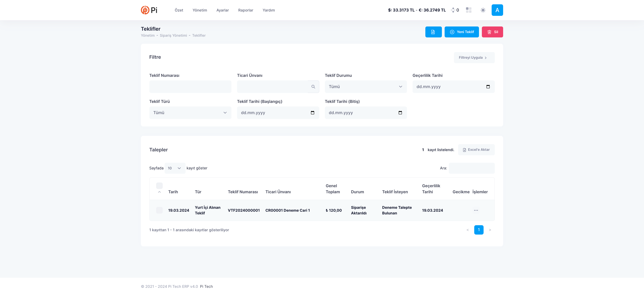The height and width of the screenshot is (295, 644).
Task: Check the select-all checkbox in table header
Action: pos(159,185)
